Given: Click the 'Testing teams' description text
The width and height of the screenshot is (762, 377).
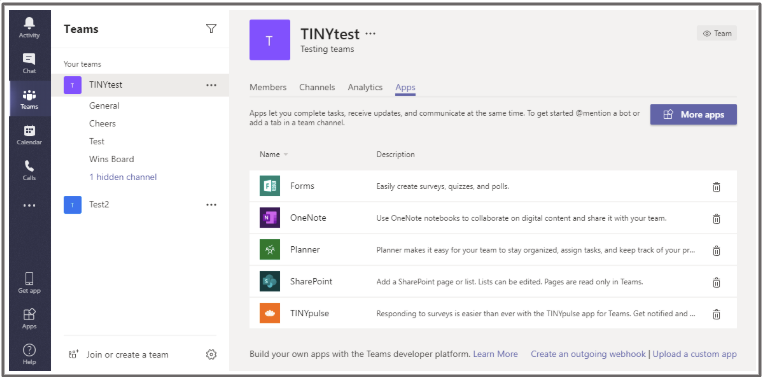Looking at the screenshot, I should (x=327, y=49).
